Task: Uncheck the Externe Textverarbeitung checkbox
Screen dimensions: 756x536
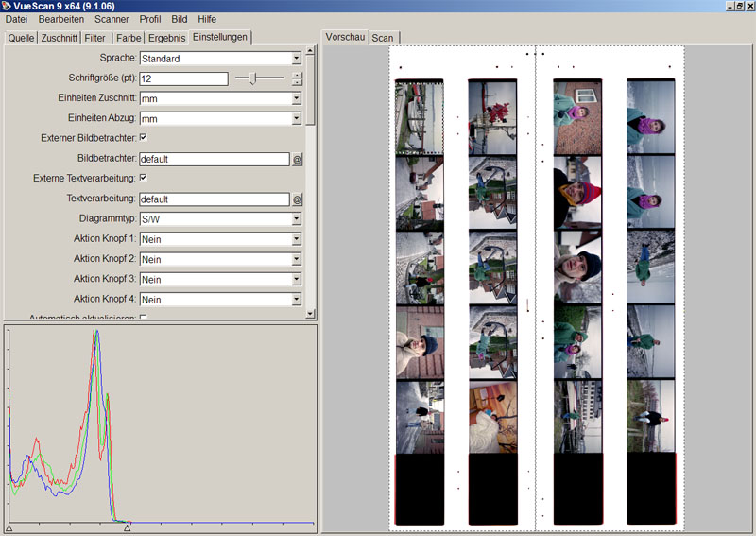Action: coord(144,178)
